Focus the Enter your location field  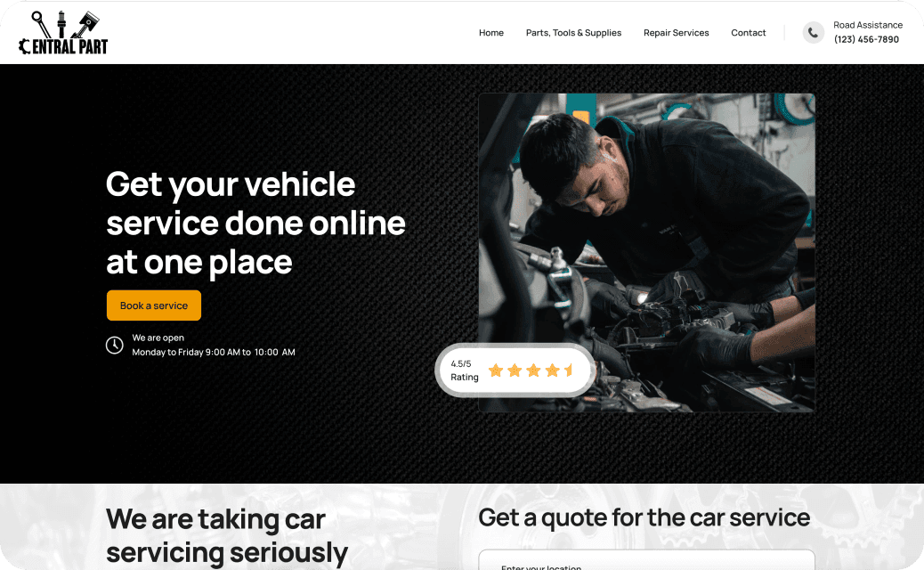(x=646, y=560)
